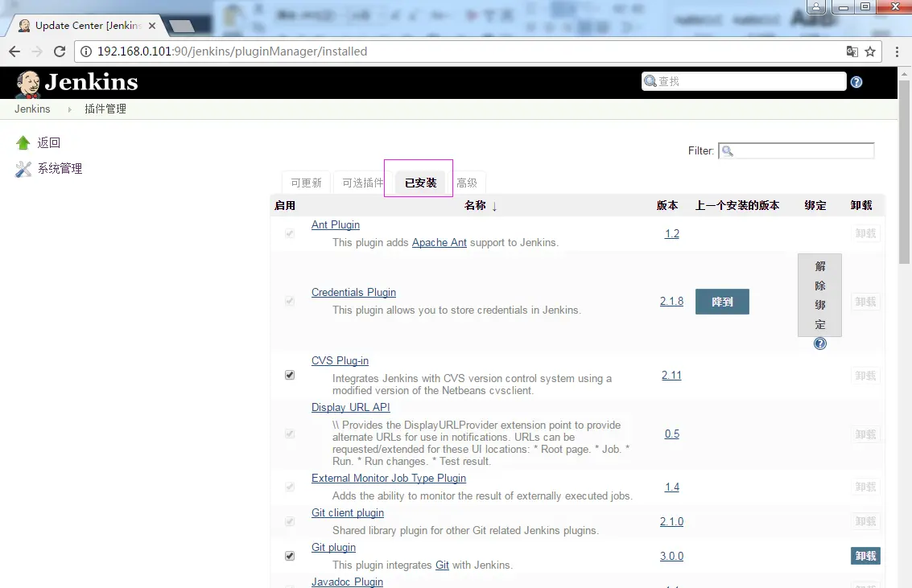The image size is (912, 588).
Task: Click version 1.4 of External Monitor Job
Action: click(672, 487)
